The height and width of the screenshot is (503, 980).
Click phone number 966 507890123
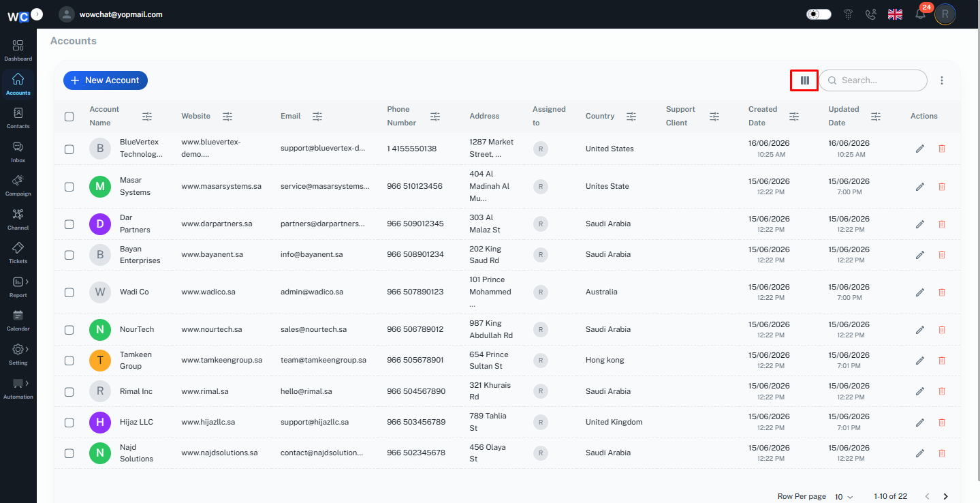point(415,292)
